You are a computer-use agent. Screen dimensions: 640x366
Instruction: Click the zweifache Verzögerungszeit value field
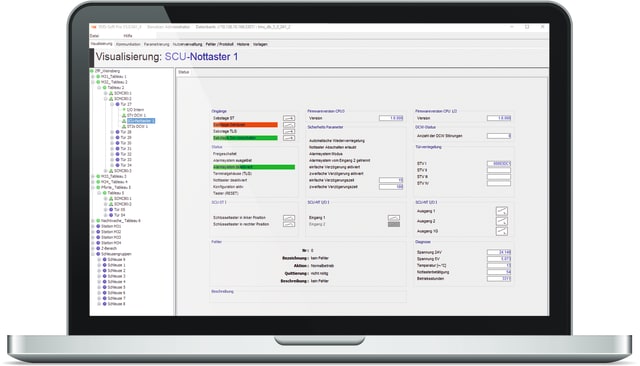pyautogui.click(x=391, y=186)
